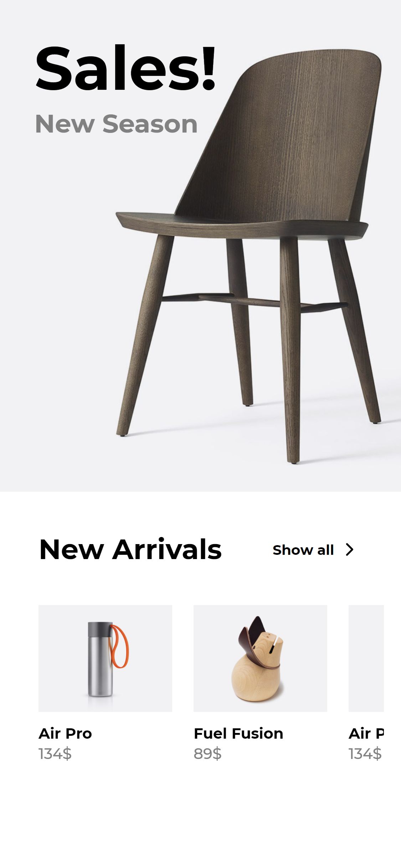The width and height of the screenshot is (401, 868).
Task: Open the Fuel Fusion wooden bird image
Action: click(260, 658)
